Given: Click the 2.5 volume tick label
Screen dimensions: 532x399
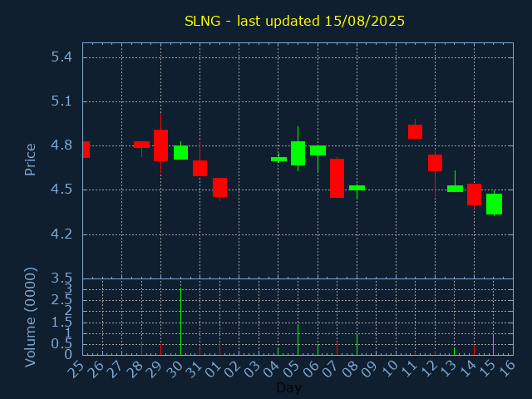Looking at the screenshot, I should tap(62, 300).
